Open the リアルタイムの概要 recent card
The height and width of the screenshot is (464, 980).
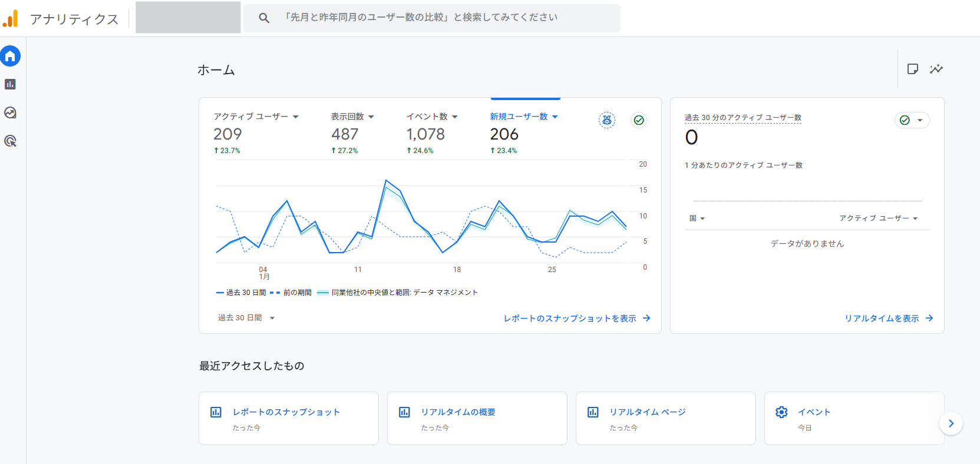(x=477, y=419)
